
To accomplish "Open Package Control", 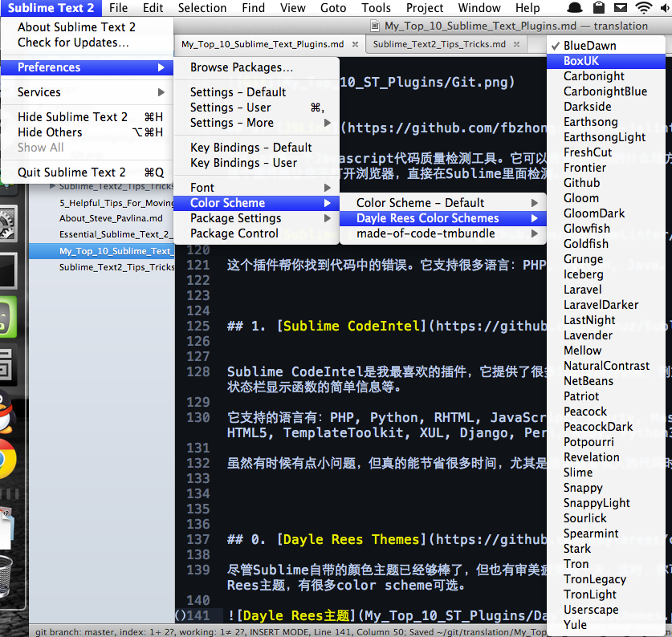I will point(256,233).
